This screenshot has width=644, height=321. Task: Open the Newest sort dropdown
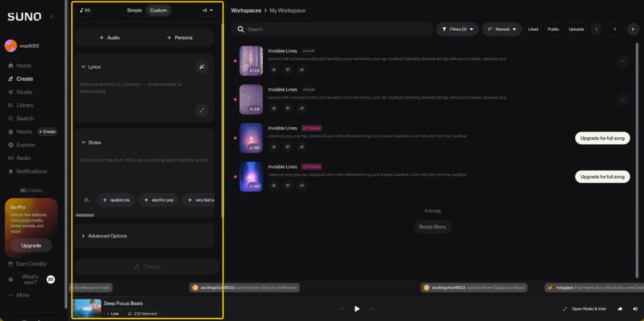tap(502, 29)
